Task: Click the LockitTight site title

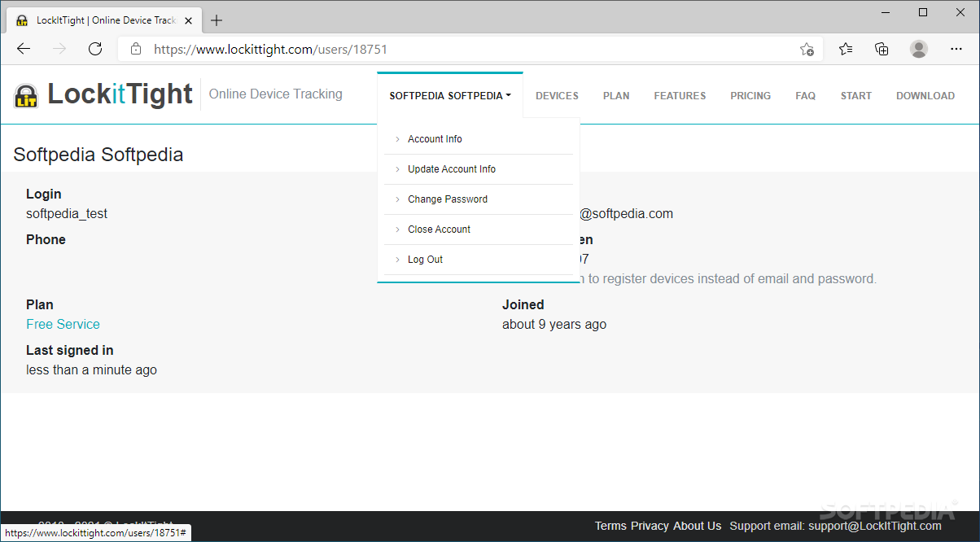Action: [x=120, y=94]
